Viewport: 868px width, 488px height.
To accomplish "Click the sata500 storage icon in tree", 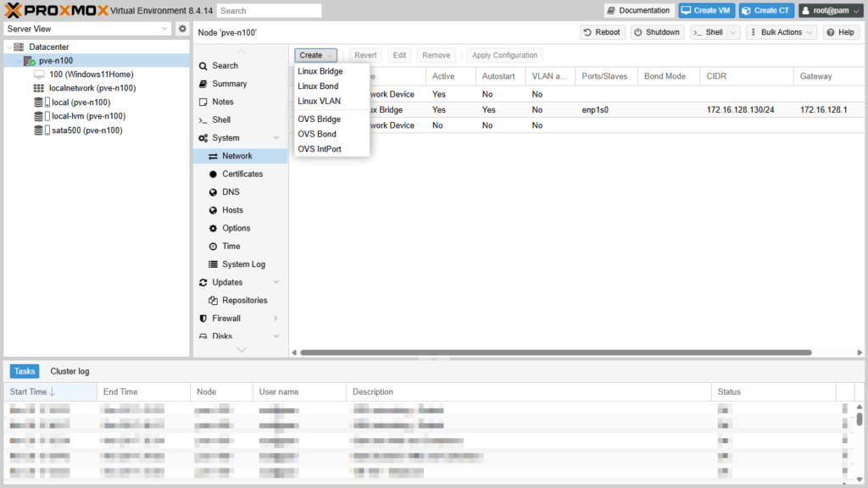I will (39, 130).
